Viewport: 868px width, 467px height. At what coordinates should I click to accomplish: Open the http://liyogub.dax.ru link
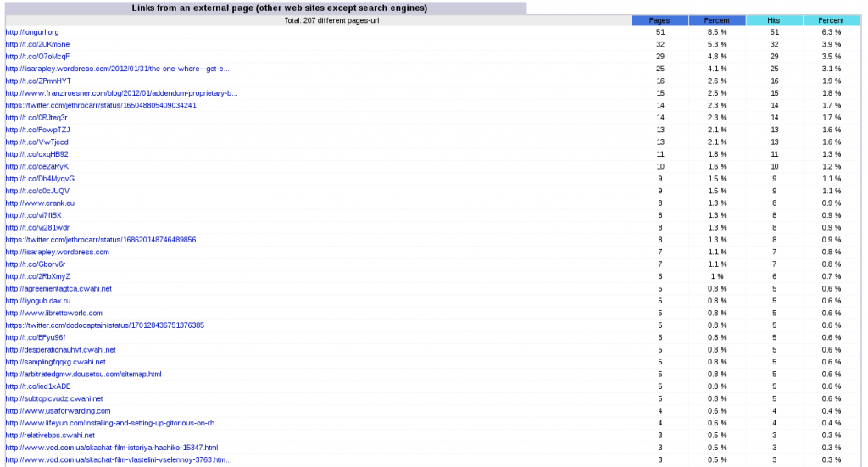[38, 300]
